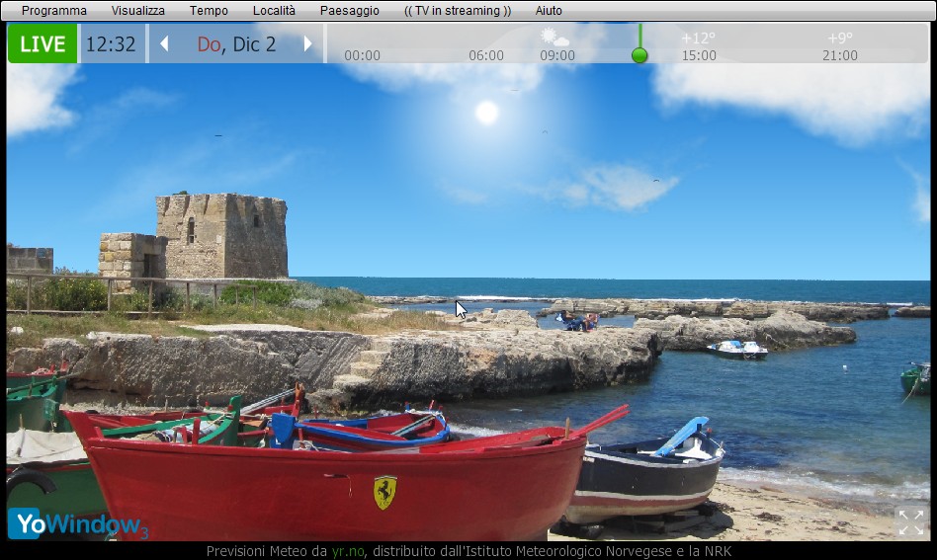
Task: Select the TV in streaming menu
Action: [x=458, y=11]
